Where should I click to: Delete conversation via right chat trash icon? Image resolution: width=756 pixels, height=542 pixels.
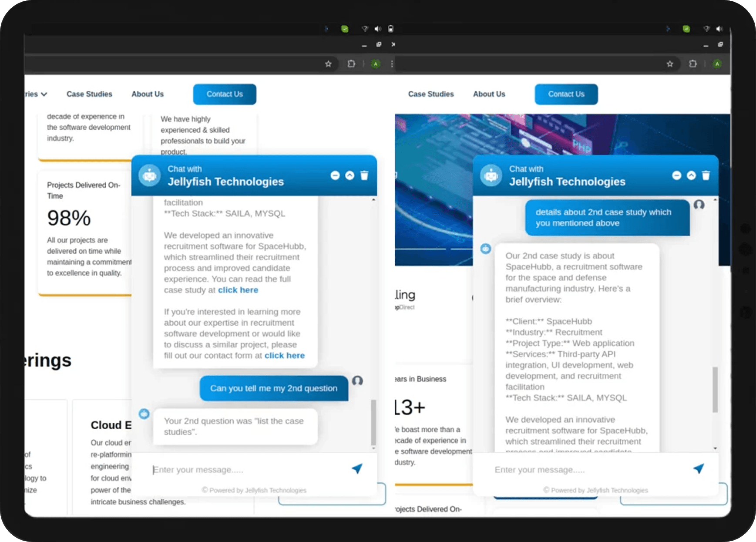[x=706, y=175]
